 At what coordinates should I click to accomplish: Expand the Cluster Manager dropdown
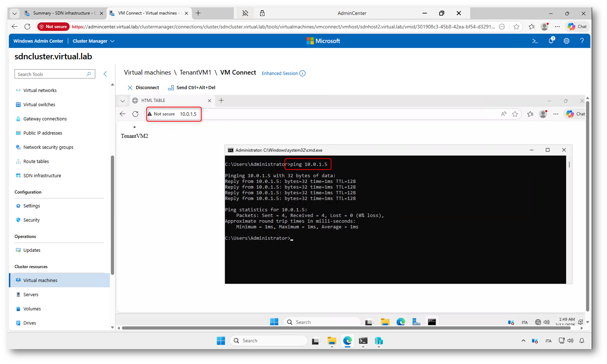(x=93, y=41)
